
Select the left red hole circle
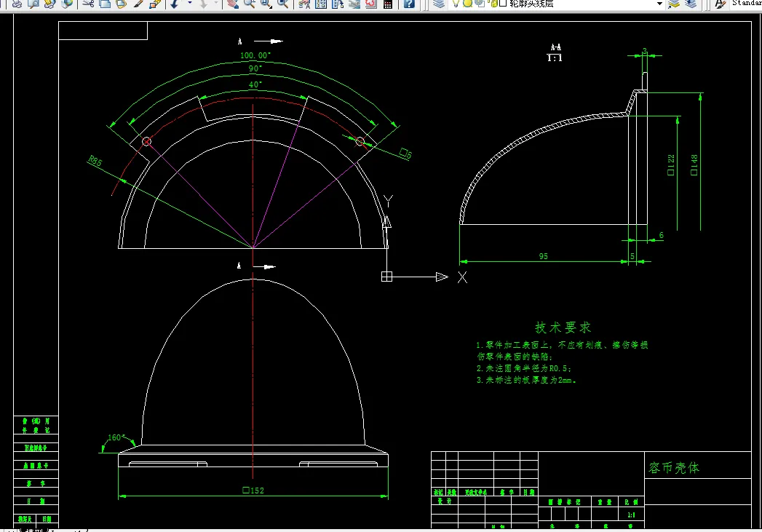tap(146, 141)
